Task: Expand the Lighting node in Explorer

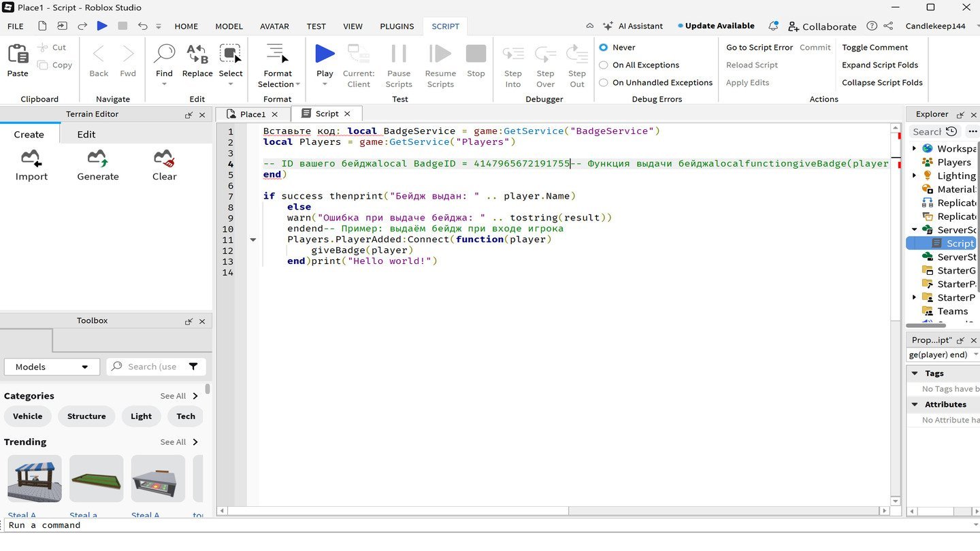Action: click(x=914, y=176)
